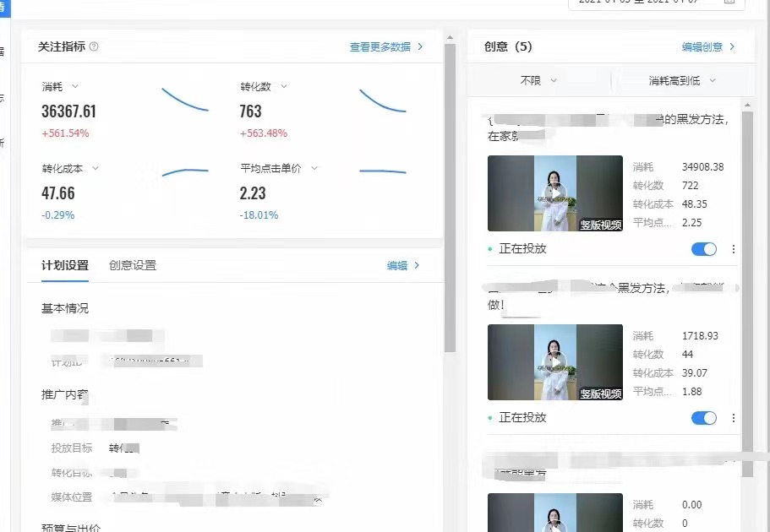This screenshot has width=770, height=532.
Task: Click 转化成本 39.07 in second creative
Action: 695,373
